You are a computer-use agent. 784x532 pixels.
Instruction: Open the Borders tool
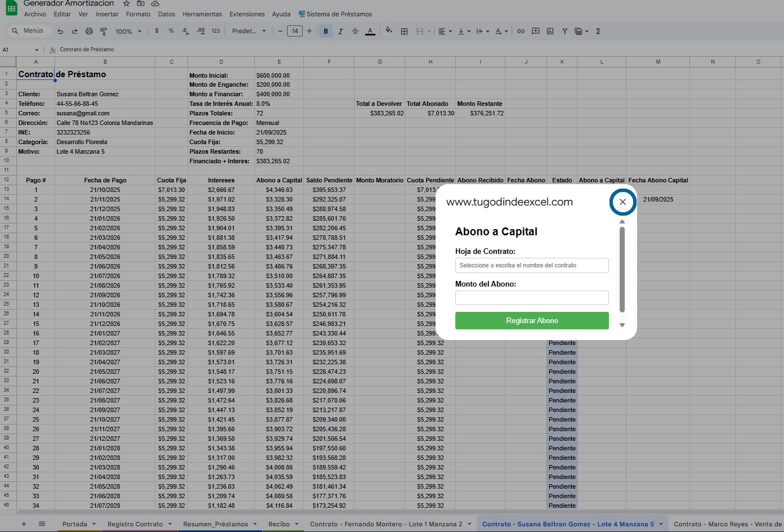pyautogui.click(x=404, y=31)
